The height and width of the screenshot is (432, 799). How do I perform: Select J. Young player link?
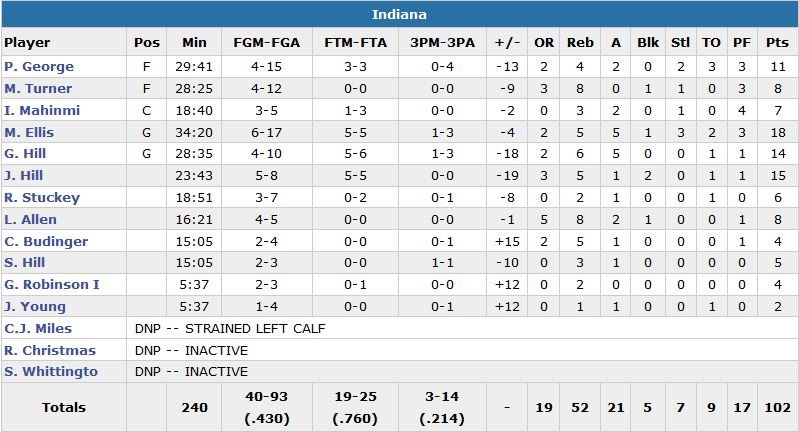pos(35,307)
